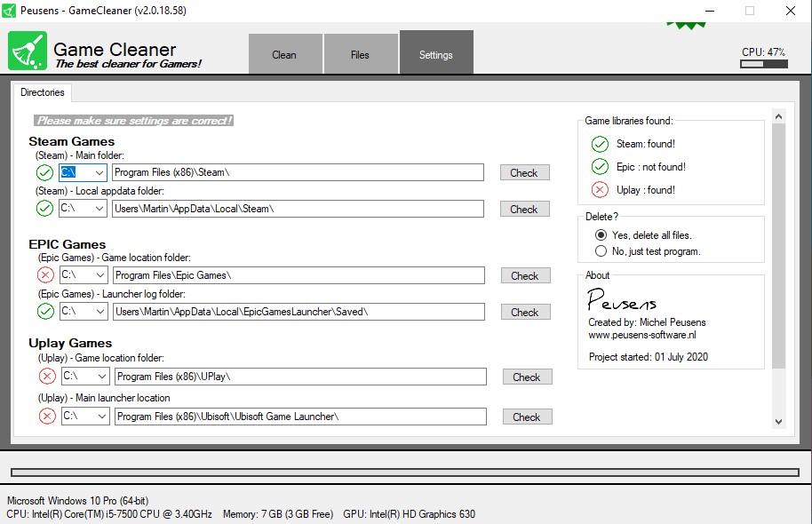This screenshot has width=812, height=524.
Task: Click the 'Steam Games' section heading
Action: pos(71,141)
